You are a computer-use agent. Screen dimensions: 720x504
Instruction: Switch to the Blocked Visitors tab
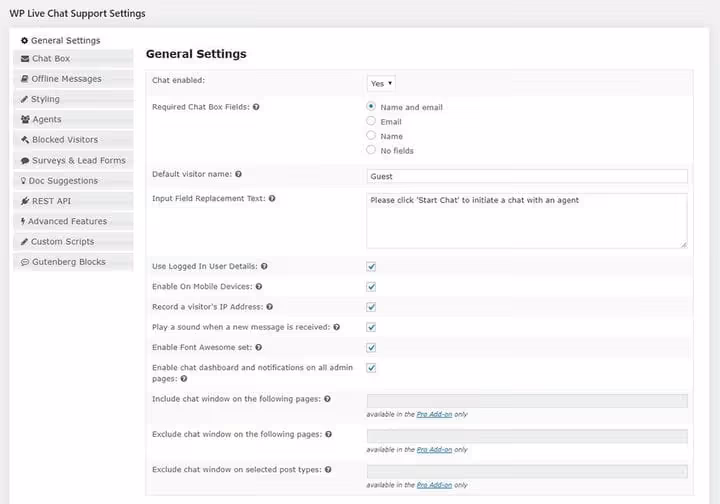click(x=73, y=140)
